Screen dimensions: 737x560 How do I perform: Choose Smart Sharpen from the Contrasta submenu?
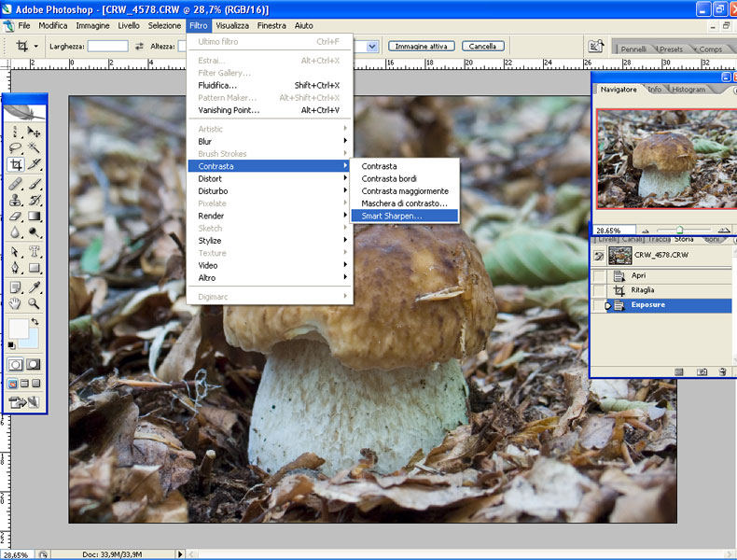(392, 216)
